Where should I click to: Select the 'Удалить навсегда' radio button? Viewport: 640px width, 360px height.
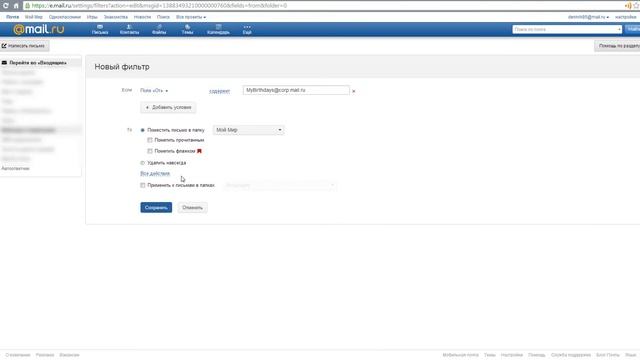(x=142, y=162)
